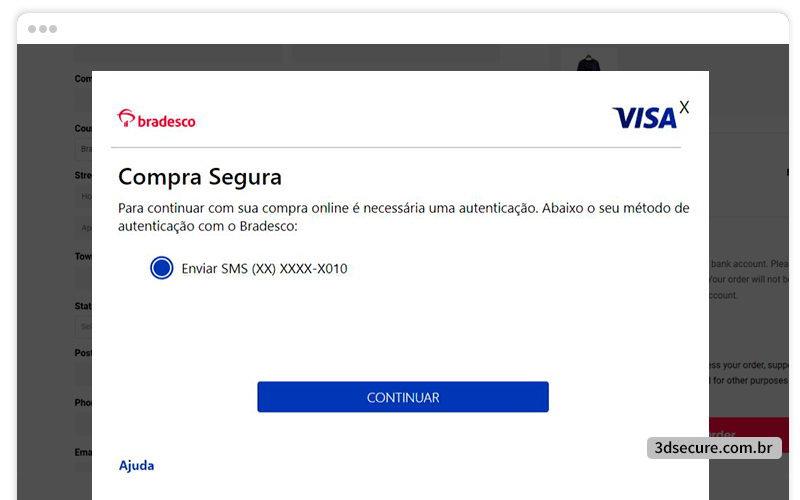
Task: Click the Postcode field behind the dialog
Action: pos(84,374)
